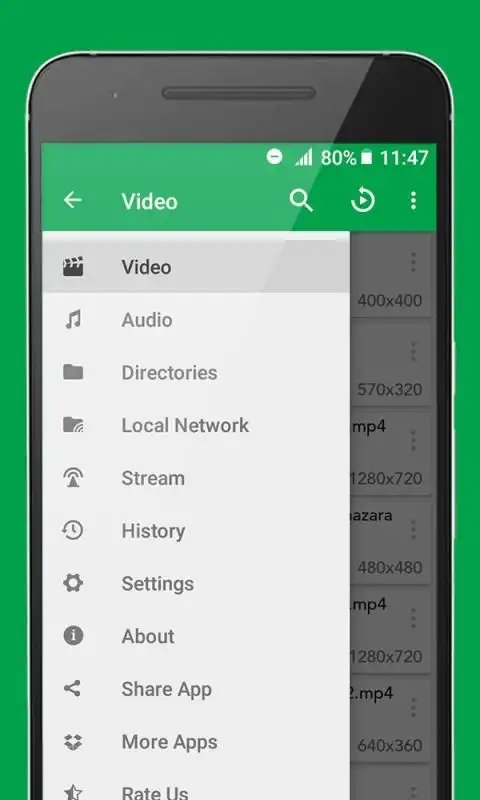This screenshot has height=800, width=480.
Task: Open History from the drawer
Action: pos(196,530)
